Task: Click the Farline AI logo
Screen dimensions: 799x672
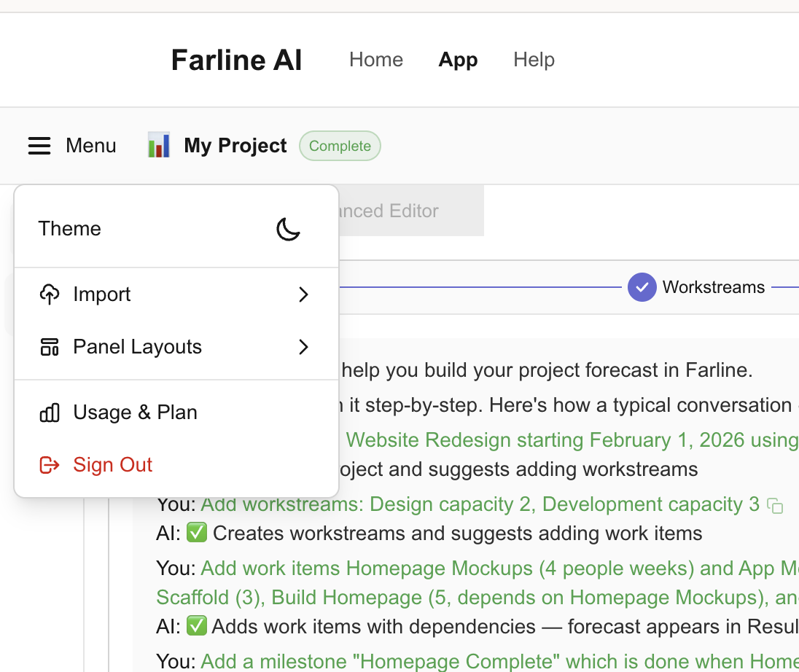Action: (x=236, y=60)
